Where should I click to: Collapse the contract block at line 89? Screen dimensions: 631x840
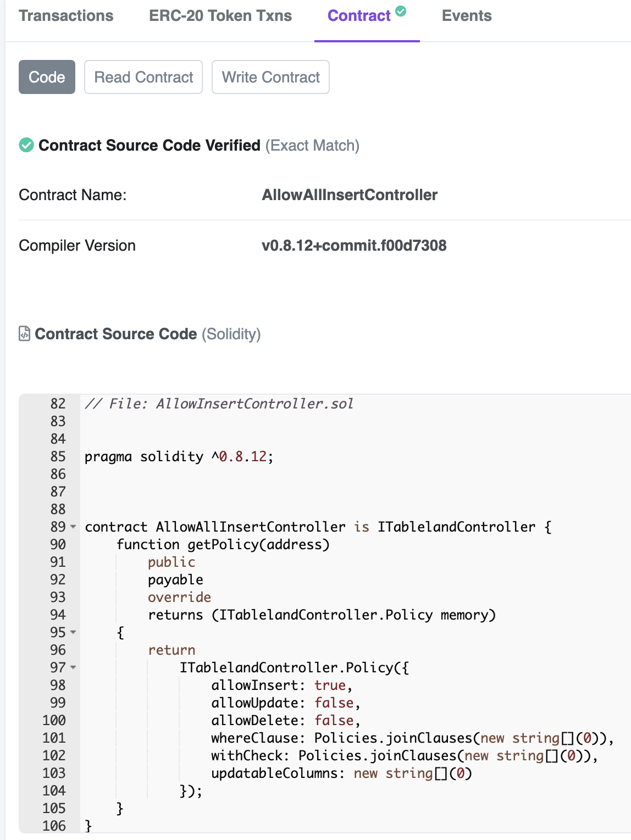pyautogui.click(x=73, y=527)
